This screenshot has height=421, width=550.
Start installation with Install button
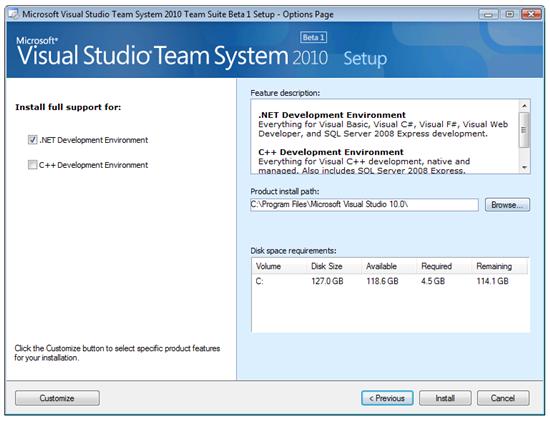[x=445, y=398]
